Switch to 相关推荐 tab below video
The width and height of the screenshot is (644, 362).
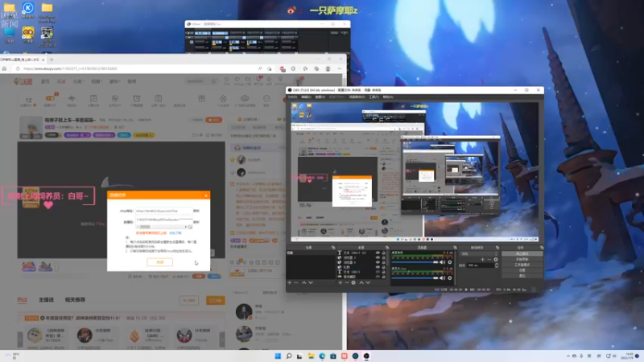point(75,300)
